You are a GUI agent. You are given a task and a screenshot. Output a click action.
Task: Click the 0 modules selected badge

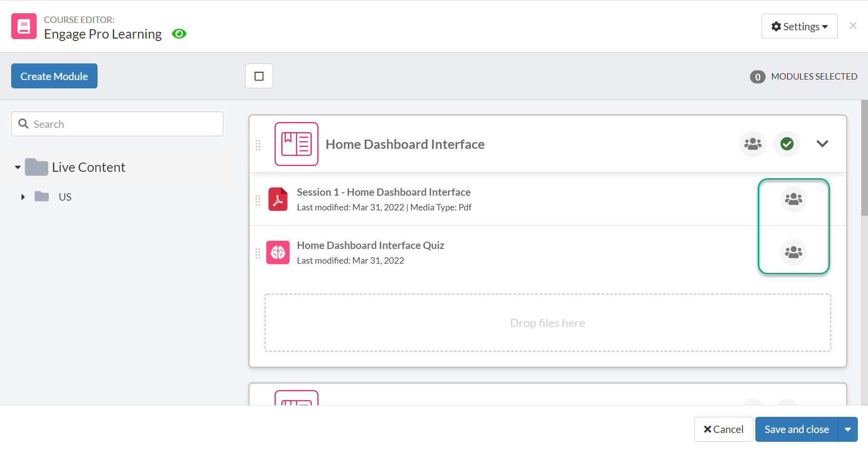pos(758,77)
